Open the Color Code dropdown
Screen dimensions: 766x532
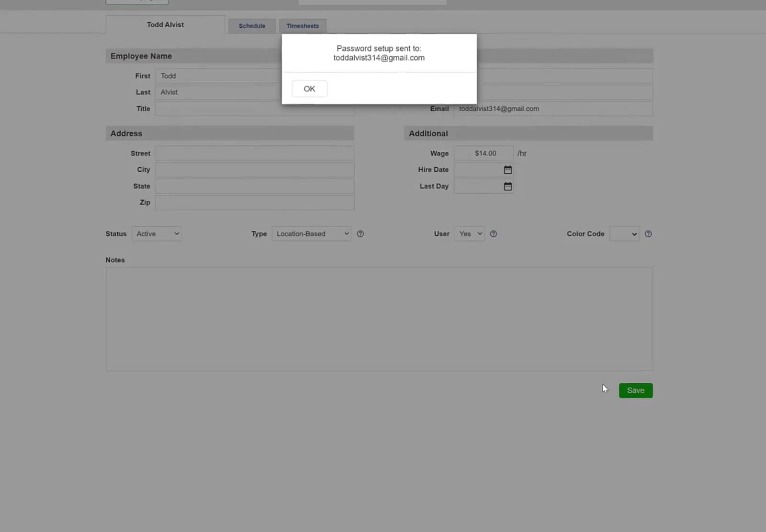pos(624,234)
